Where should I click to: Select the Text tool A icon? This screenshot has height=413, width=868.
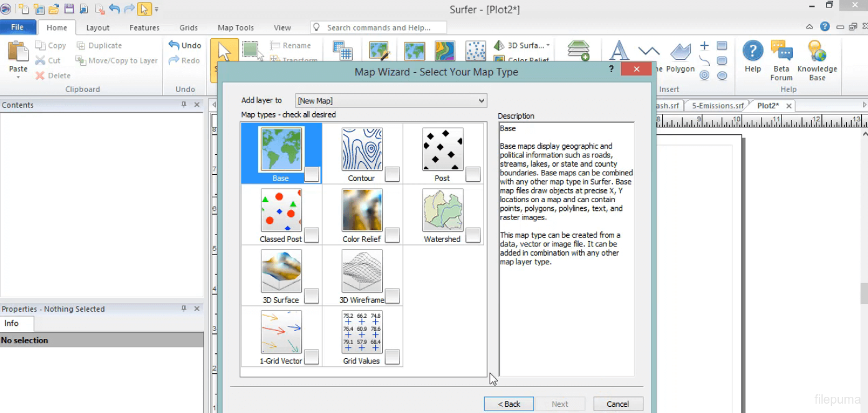click(618, 50)
